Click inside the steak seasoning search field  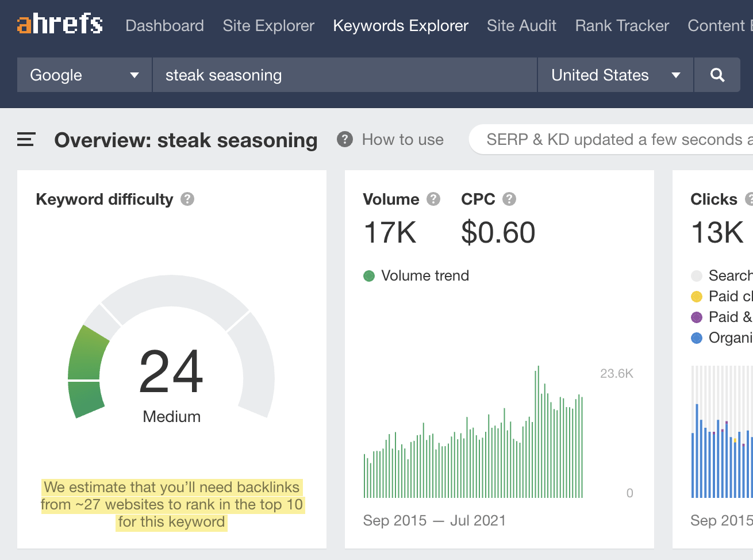344,75
